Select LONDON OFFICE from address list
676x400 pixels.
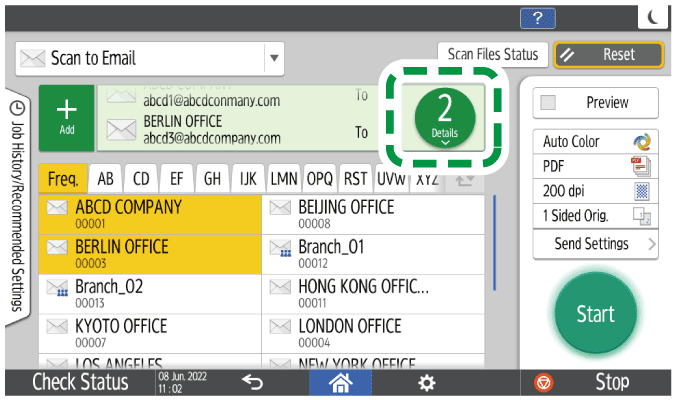click(x=376, y=331)
